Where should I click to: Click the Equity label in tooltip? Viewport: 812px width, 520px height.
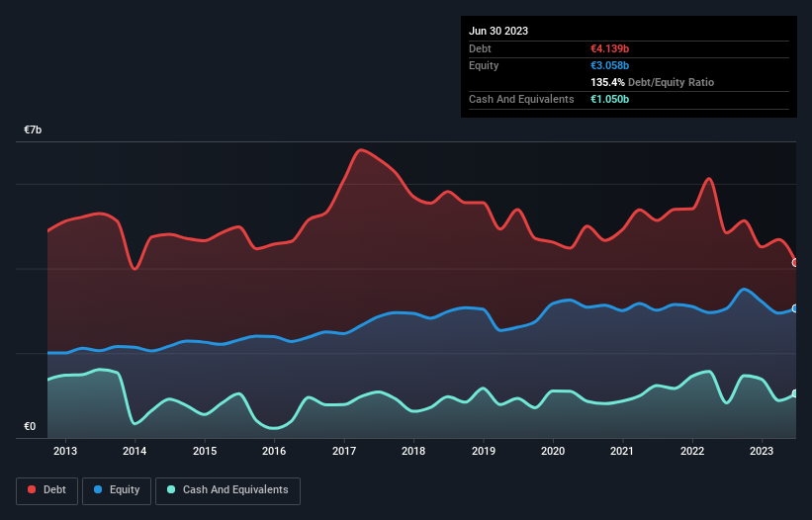pyautogui.click(x=484, y=65)
